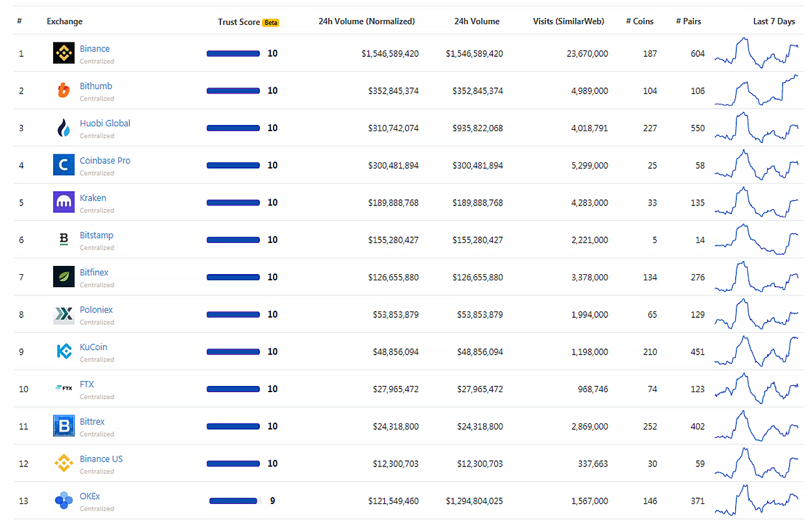Image resolution: width=812 pixels, height=522 pixels.
Task: Open the KuCoin exchange link
Action: pos(94,347)
